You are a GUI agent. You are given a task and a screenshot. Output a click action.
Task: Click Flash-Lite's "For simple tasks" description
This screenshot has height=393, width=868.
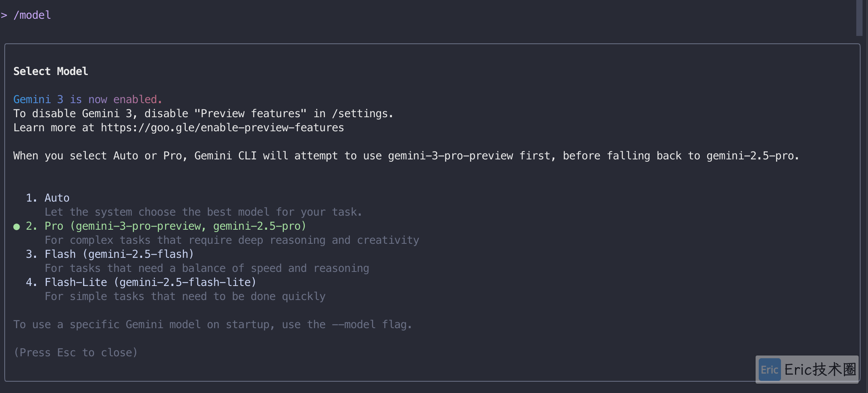click(185, 297)
